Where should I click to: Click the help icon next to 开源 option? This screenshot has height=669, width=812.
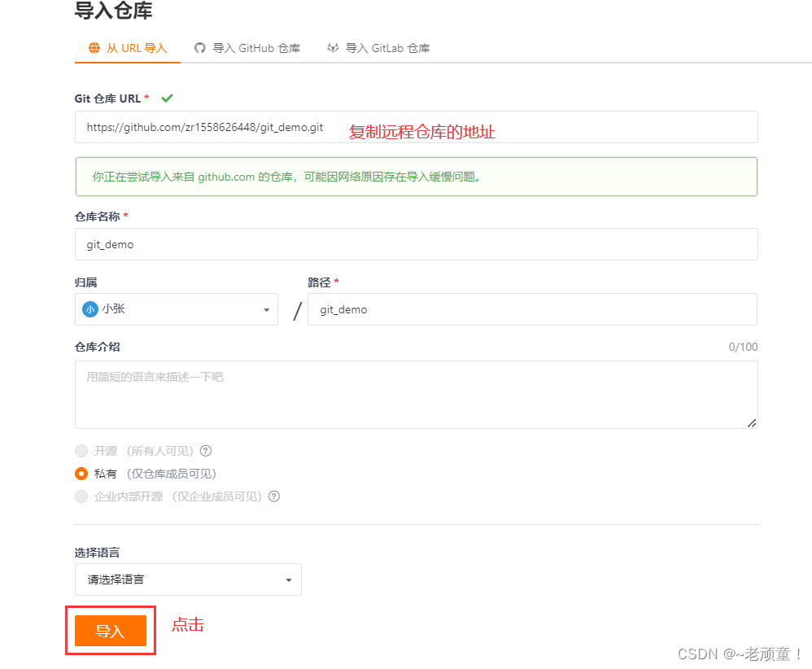click(206, 451)
